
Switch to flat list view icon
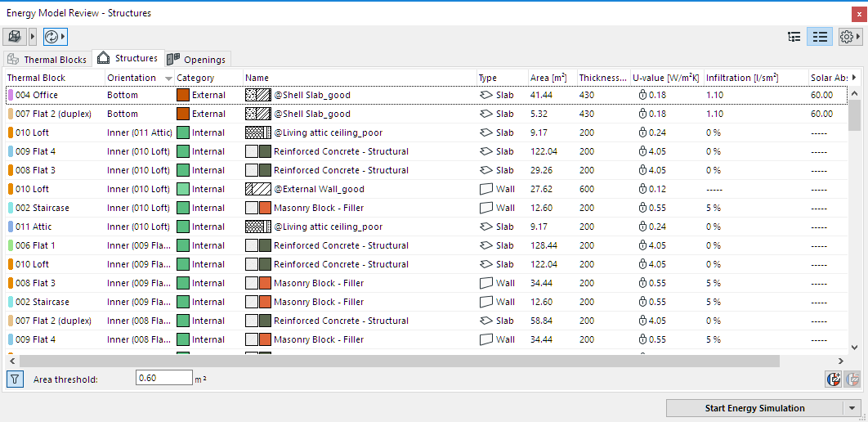pyautogui.click(x=820, y=37)
